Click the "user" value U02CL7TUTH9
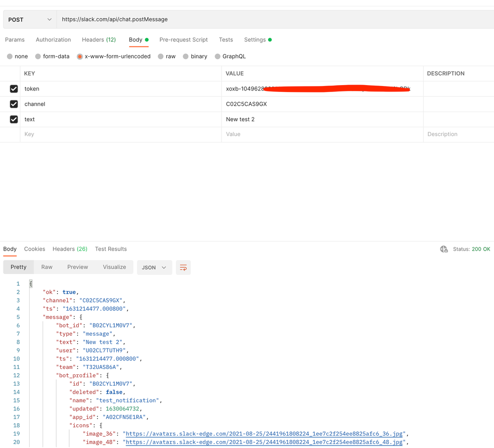 coord(104,350)
